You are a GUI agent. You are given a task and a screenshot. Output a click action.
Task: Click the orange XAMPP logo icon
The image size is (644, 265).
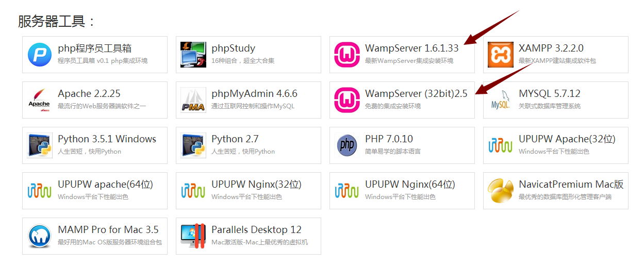point(501,54)
